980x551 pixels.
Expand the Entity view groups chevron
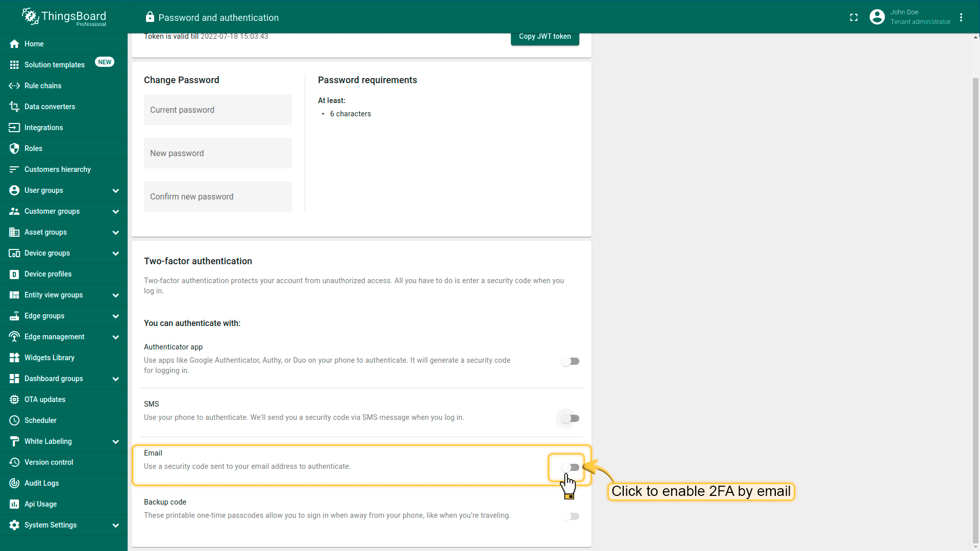click(116, 295)
